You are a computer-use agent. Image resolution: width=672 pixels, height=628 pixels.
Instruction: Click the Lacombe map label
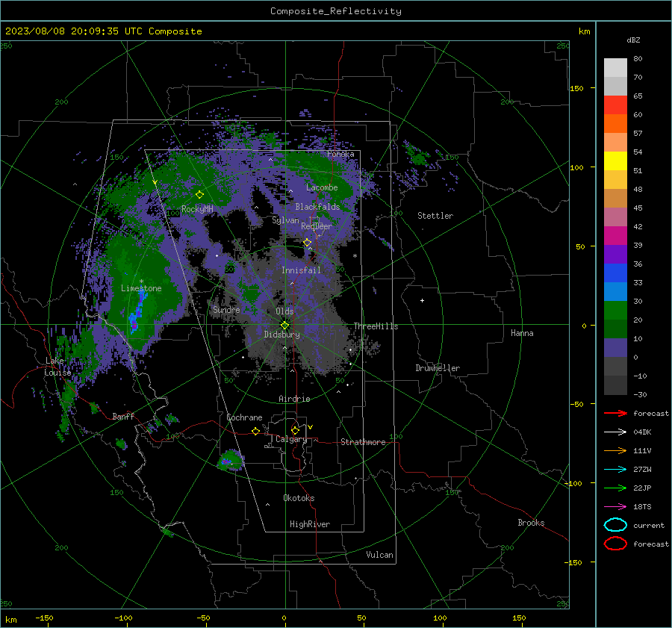pos(322,187)
